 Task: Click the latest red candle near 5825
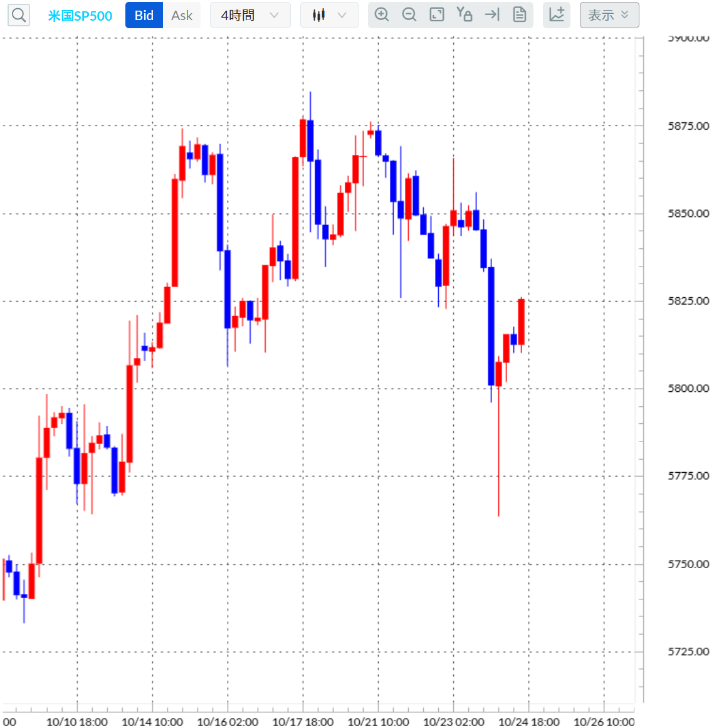click(522, 322)
